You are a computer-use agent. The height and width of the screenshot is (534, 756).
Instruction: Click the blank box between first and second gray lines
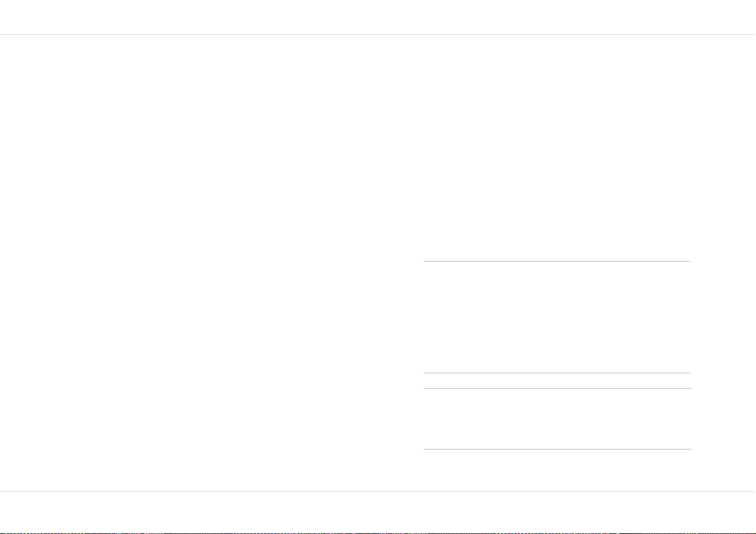pyautogui.click(x=557, y=317)
